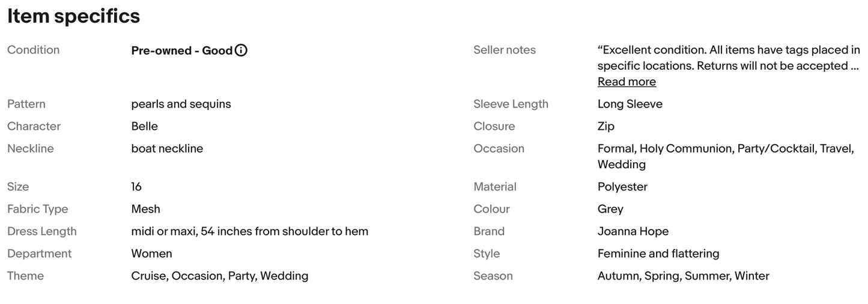The height and width of the screenshot is (304, 868).
Task: Select the Grey colour value
Action: point(610,209)
